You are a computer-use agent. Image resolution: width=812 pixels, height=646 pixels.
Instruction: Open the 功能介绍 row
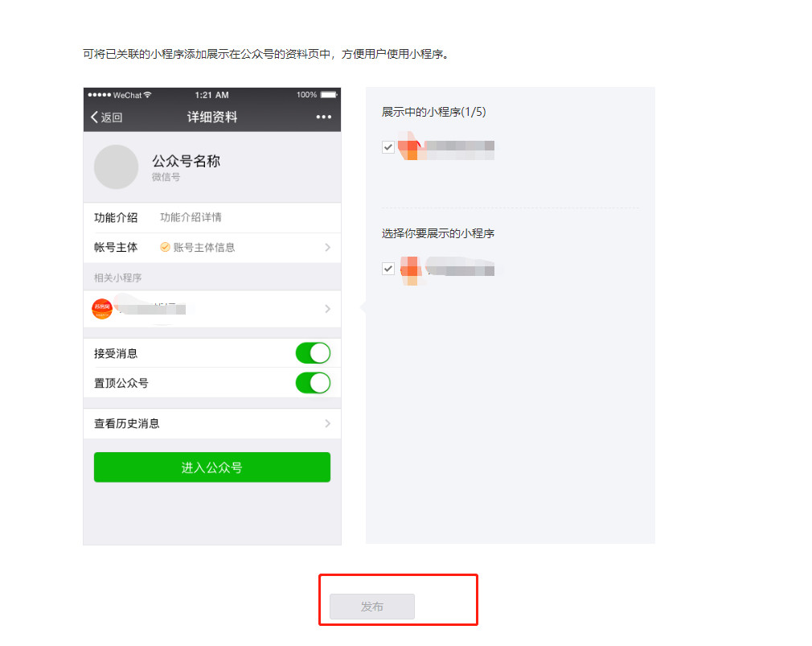[212, 217]
